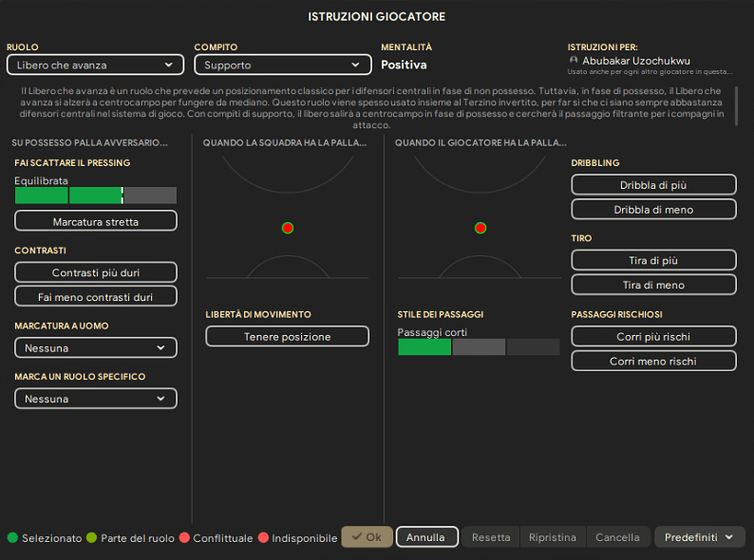Toggle the Tira di meno instruction
The width and height of the screenshot is (754, 560).
(653, 285)
